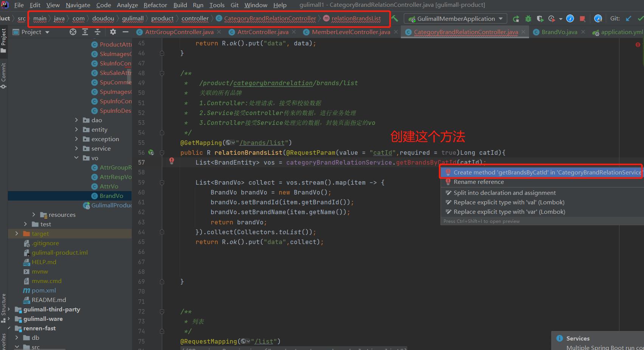The image size is (644, 350).
Task: Choose Rename reference quick fix
Action: tap(542, 182)
